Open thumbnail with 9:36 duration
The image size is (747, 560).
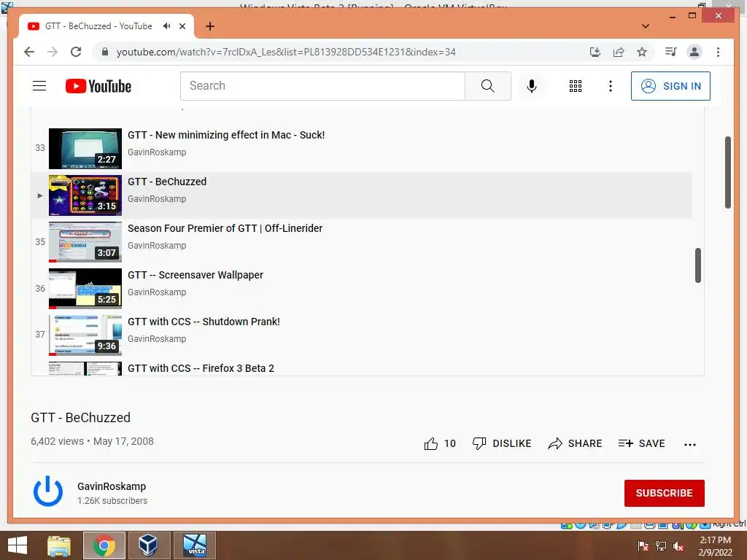tap(85, 335)
